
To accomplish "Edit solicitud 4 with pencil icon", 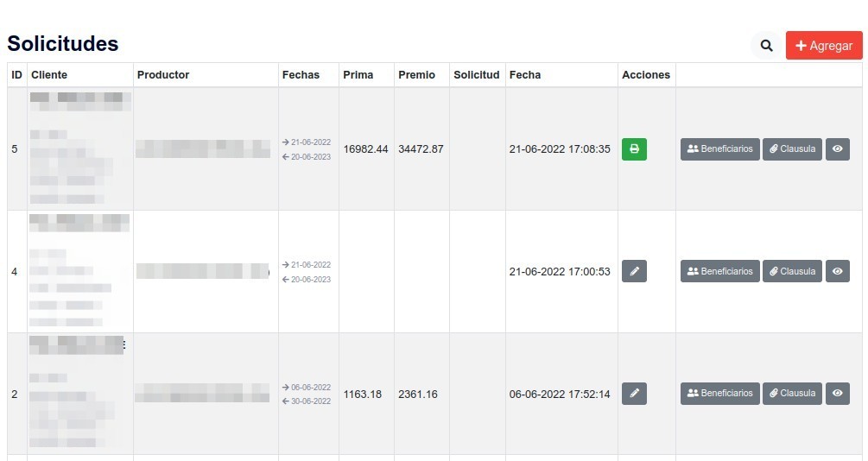I will (x=634, y=272).
